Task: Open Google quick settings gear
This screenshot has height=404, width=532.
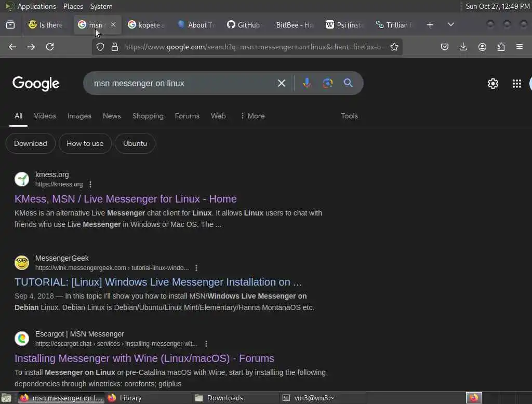Action: coord(493,84)
